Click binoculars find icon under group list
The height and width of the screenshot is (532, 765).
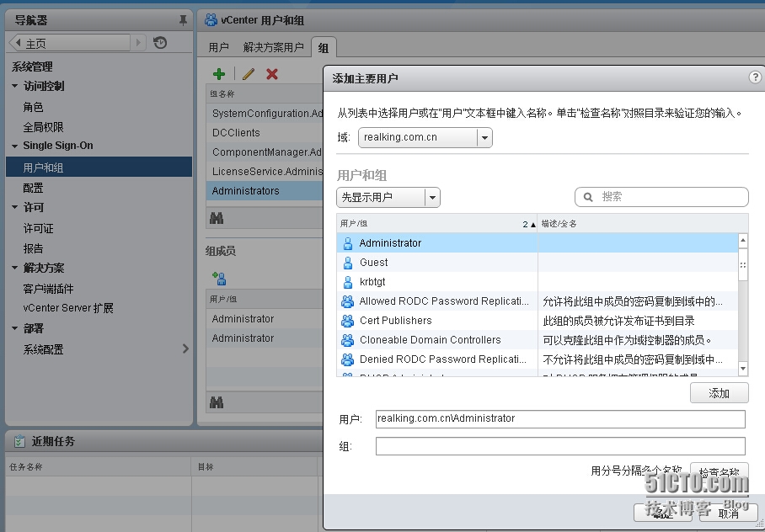pyautogui.click(x=217, y=219)
